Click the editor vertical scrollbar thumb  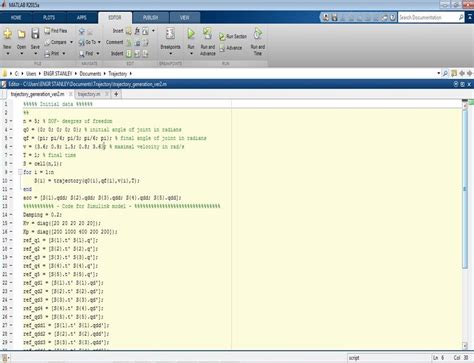point(465,188)
